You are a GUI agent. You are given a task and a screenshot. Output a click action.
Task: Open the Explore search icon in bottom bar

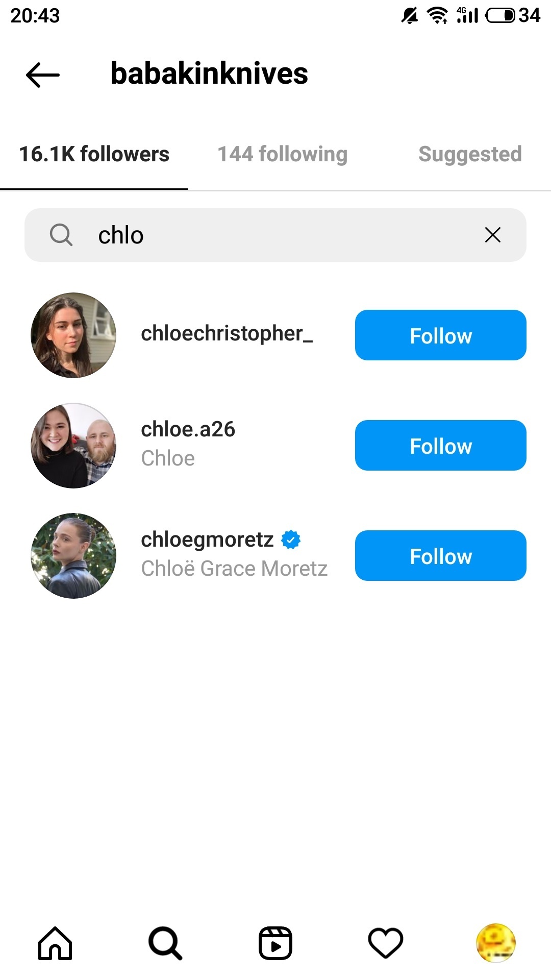tap(165, 943)
